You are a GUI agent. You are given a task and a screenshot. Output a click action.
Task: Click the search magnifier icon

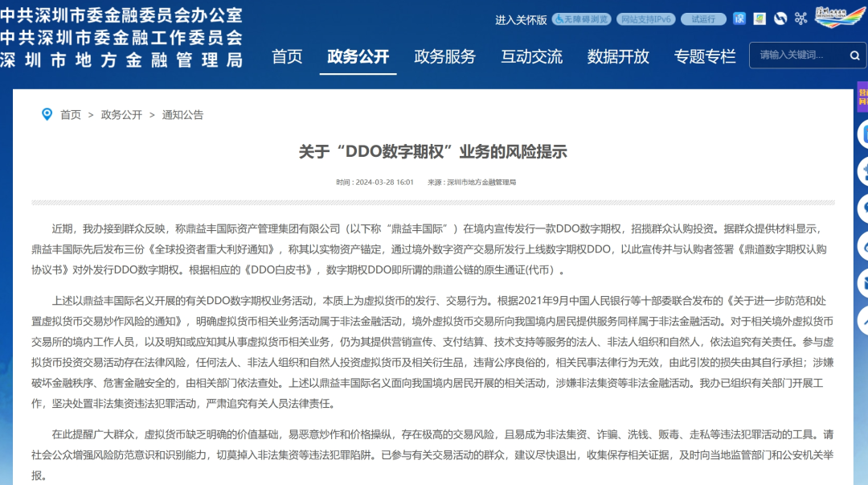pos(854,55)
